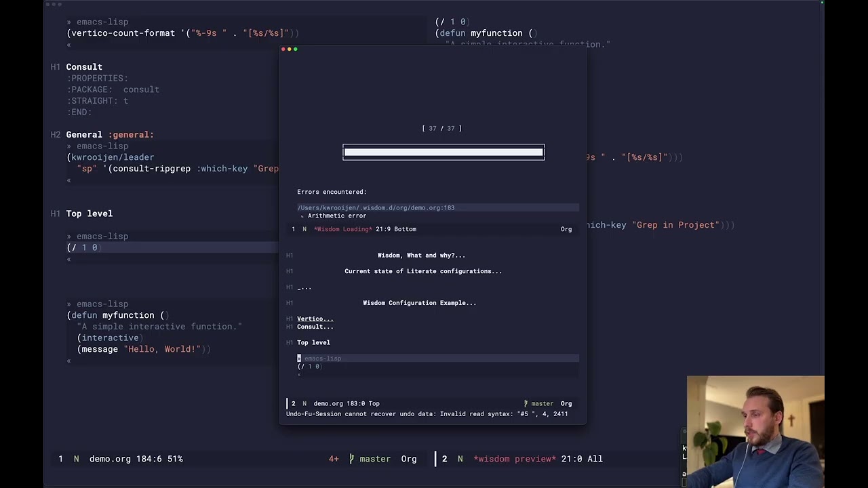Click '21:9 Bottom' position in Wisdom Loading modeline

(396, 229)
